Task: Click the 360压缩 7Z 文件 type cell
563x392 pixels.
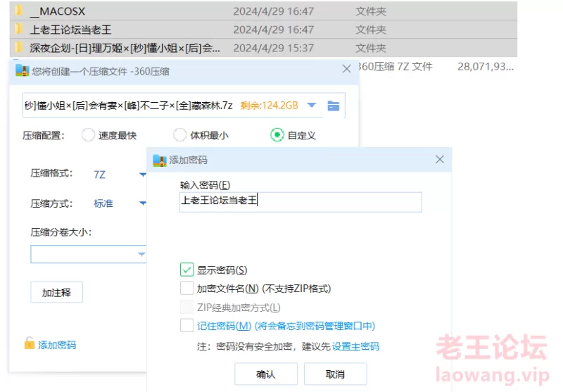Action: point(395,66)
